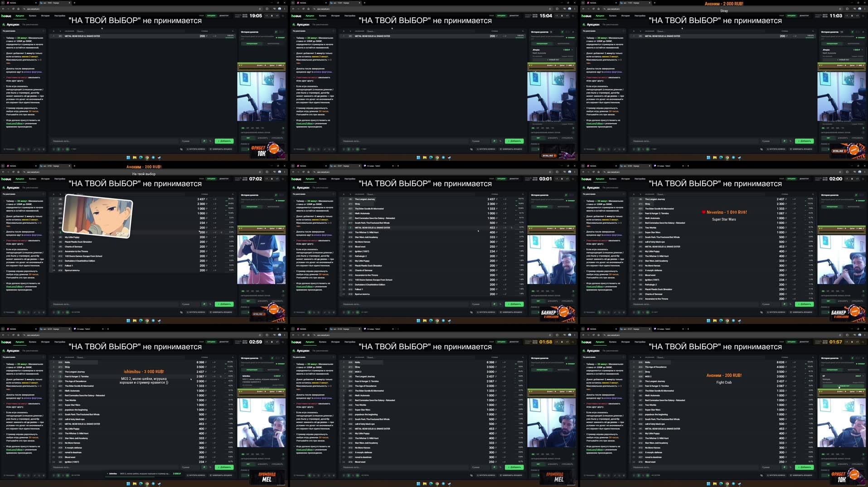Click browser profile avatar in 19:05 screen

pos(280,9)
